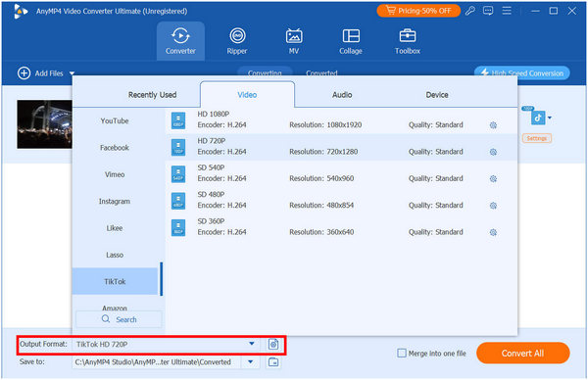Viewport: 588px width, 380px height.
Task: Click the Pricing-50% OFF cart button
Action: 418,11
